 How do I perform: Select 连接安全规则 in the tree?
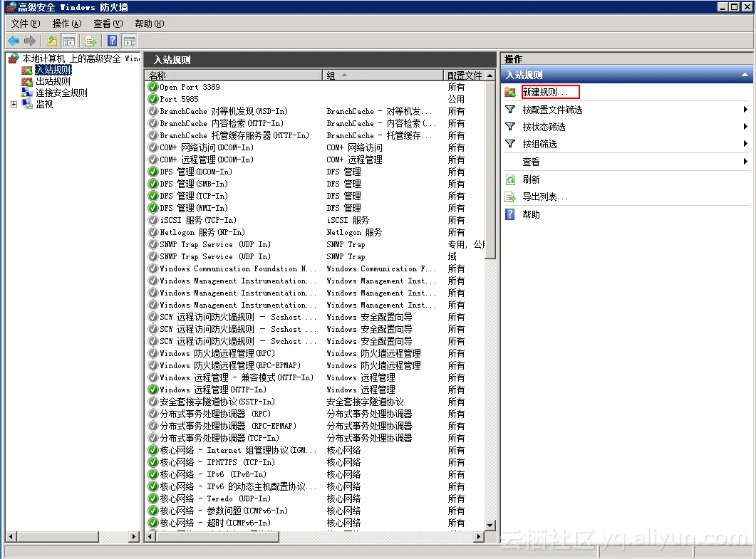point(62,93)
